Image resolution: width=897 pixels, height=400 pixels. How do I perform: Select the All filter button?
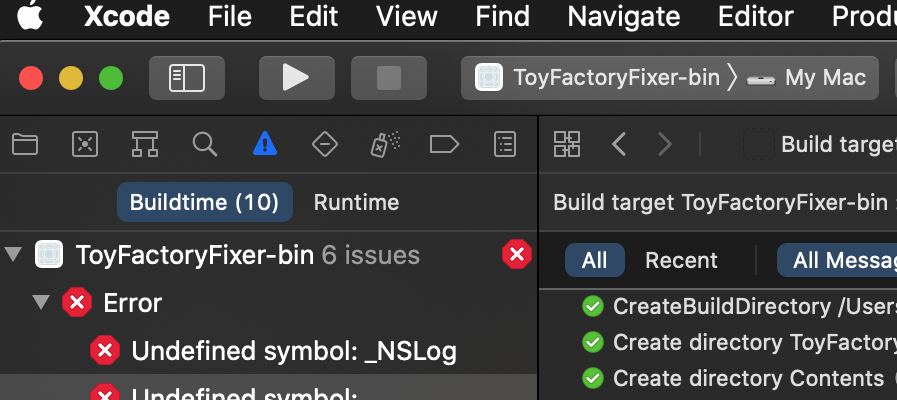595,260
